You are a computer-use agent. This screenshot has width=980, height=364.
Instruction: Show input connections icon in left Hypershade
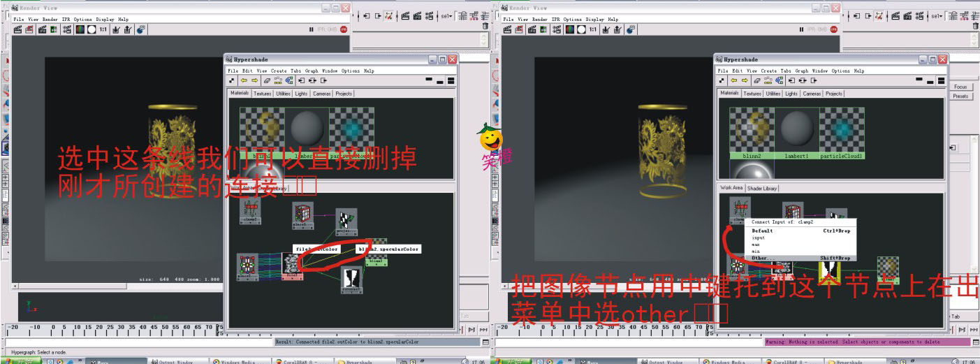click(x=302, y=80)
